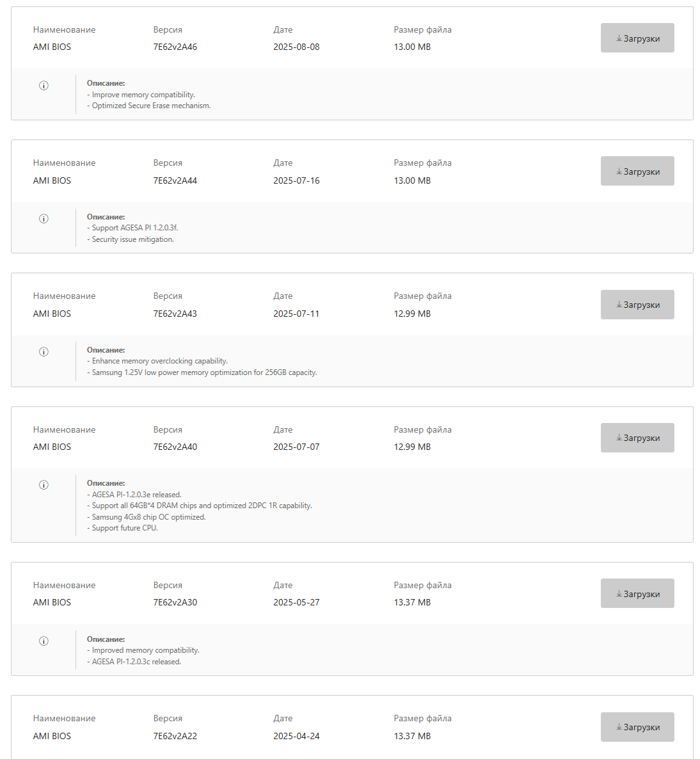This screenshot has height=759, width=700.
Task: Click the 'Support future CPU.' description line
Action: click(122, 528)
